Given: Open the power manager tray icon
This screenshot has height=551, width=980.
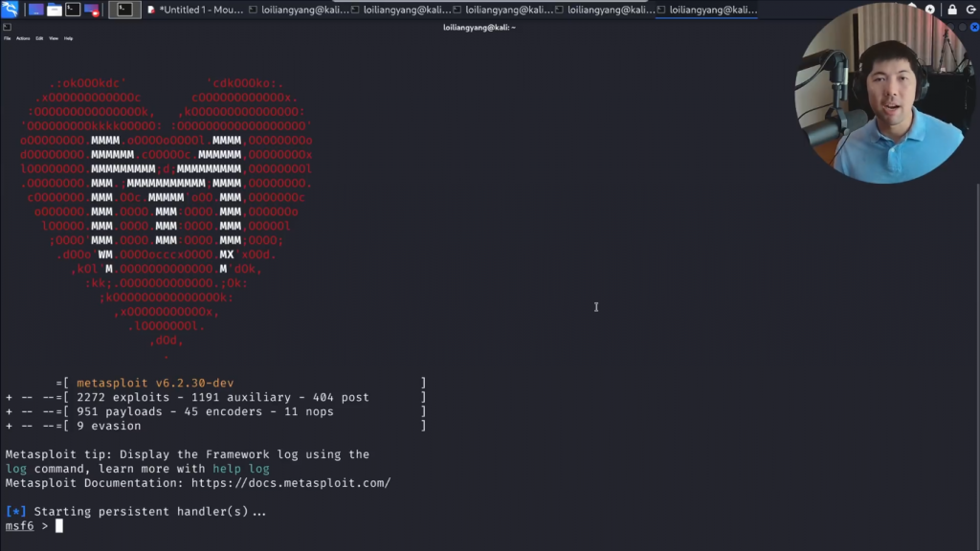Looking at the screenshot, I should coord(930,10).
